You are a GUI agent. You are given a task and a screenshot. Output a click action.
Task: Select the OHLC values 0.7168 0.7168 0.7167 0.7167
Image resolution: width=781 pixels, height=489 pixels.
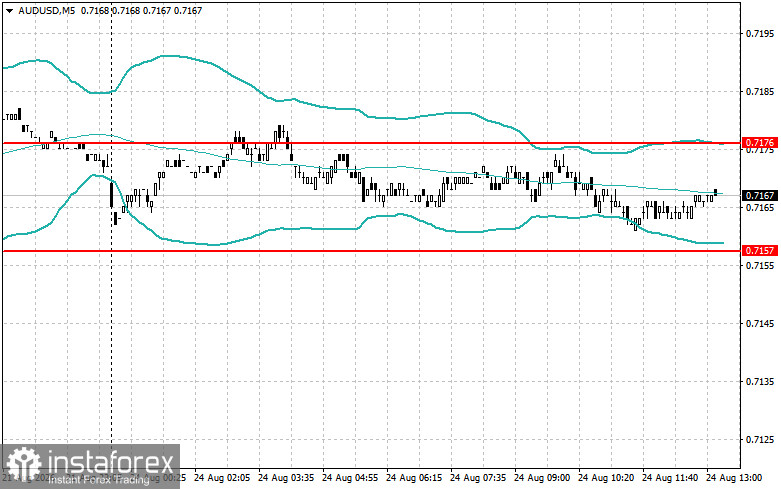pyautogui.click(x=141, y=10)
